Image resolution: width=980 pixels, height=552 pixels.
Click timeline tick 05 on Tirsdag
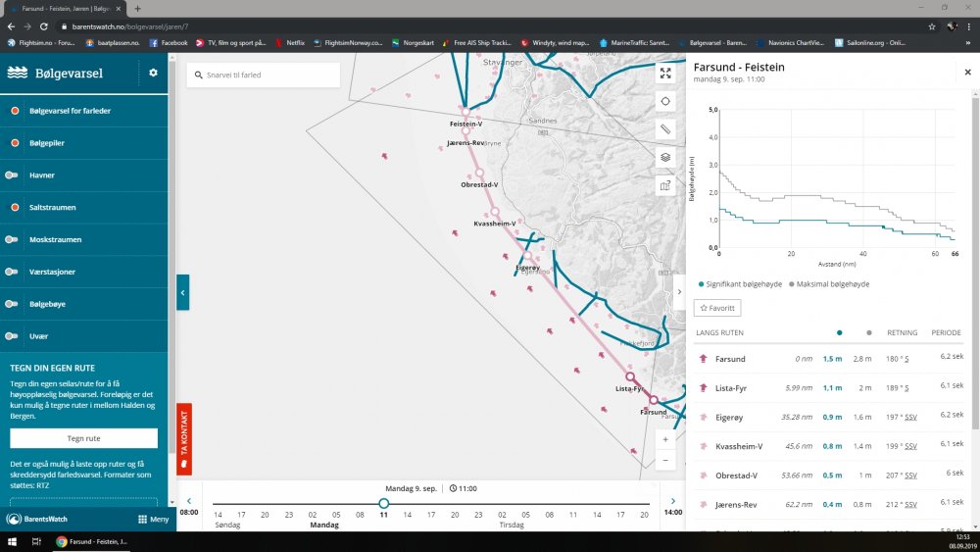525,515
